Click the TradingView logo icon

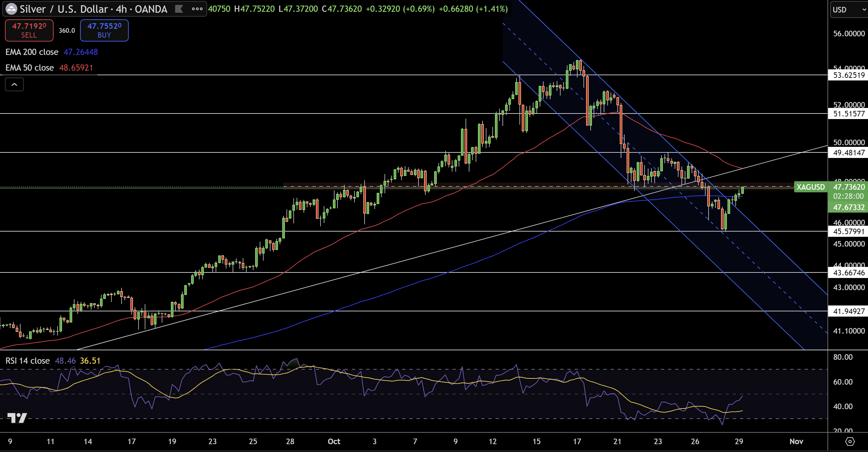(17, 418)
